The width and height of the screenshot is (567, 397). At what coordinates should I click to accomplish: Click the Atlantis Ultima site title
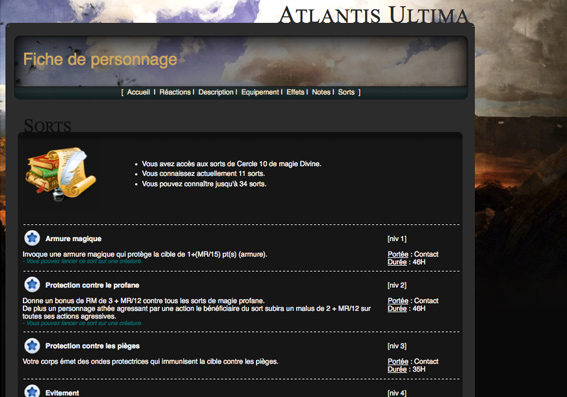click(x=374, y=15)
